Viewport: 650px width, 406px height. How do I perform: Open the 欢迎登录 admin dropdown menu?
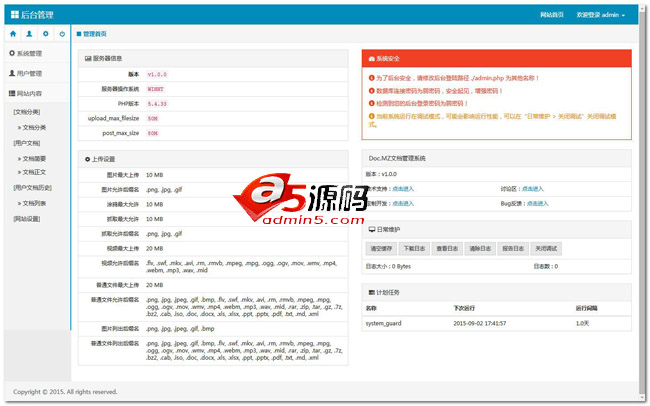click(x=601, y=15)
